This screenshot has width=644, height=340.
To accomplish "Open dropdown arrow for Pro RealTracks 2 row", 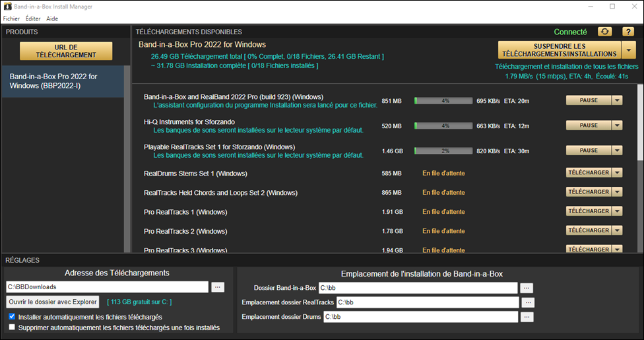I will tap(617, 230).
